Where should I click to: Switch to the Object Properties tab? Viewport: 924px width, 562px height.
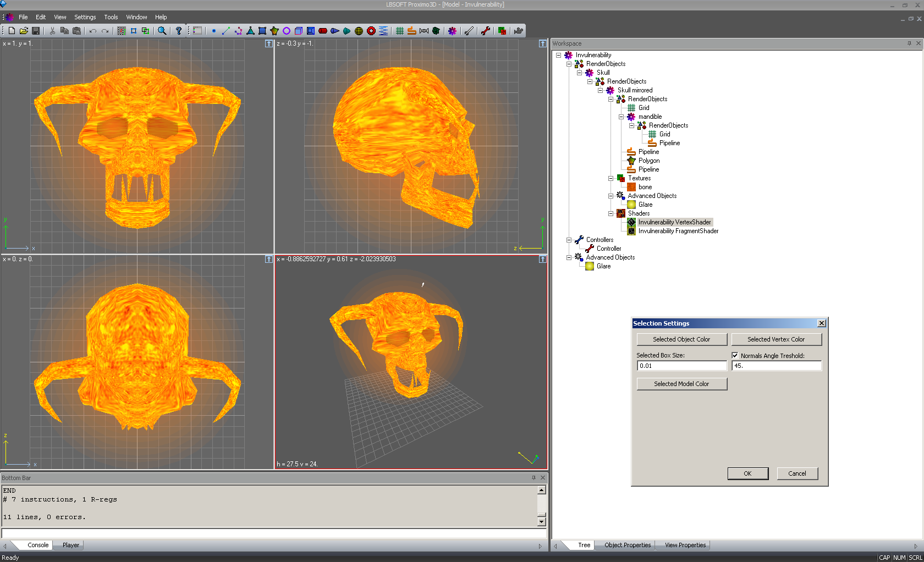(x=627, y=545)
